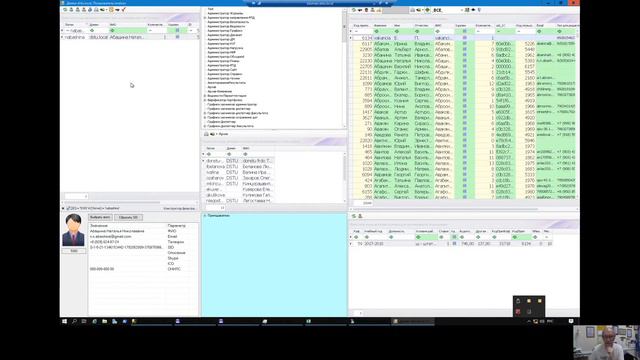Toggle Удален checkbox for row 22705

click(464, 67)
